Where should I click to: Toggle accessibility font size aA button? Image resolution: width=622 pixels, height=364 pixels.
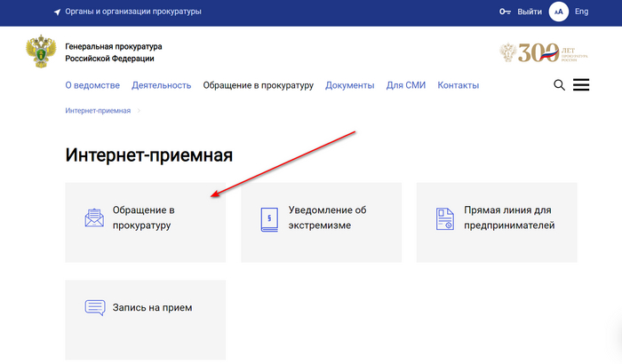pos(558,12)
